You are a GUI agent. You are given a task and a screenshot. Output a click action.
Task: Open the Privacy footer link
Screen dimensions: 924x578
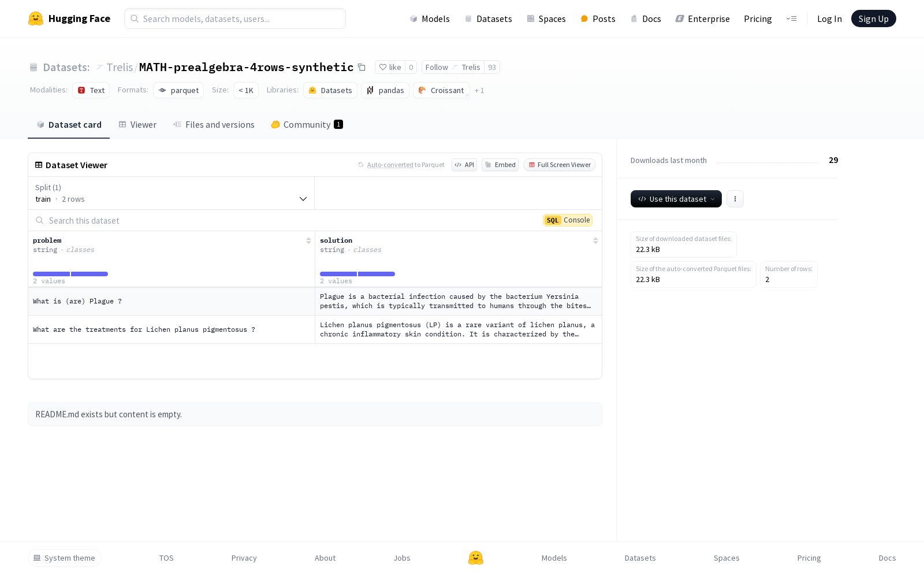click(244, 558)
